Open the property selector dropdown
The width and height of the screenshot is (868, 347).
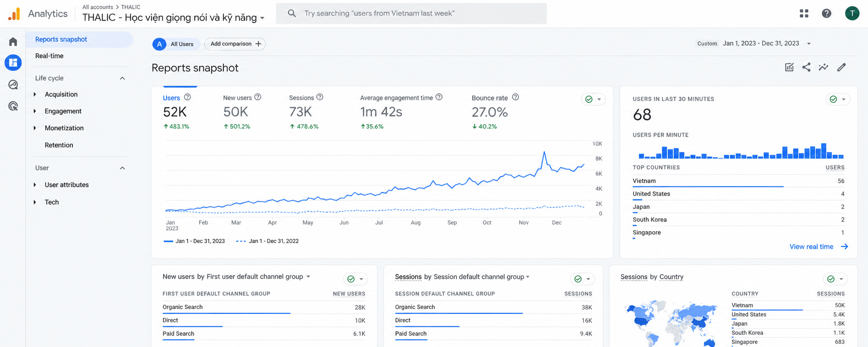click(174, 18)
